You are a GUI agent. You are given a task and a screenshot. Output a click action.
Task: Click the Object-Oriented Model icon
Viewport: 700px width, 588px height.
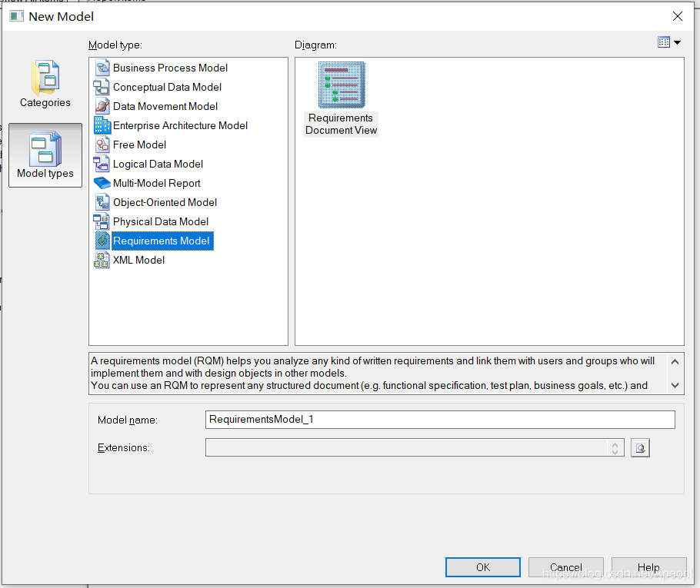(x=102, y=202)
